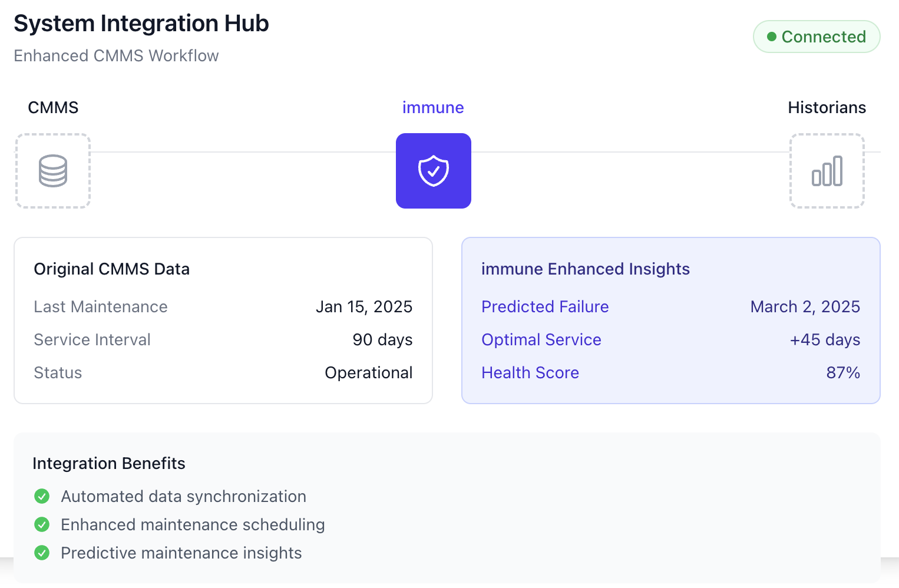Click the Predicted Failure label
The image size is (899, 588).
545,306
